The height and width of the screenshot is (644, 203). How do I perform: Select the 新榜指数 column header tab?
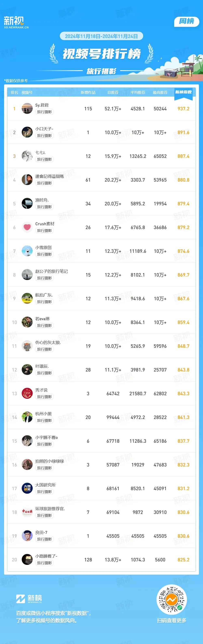pos(184,92)
